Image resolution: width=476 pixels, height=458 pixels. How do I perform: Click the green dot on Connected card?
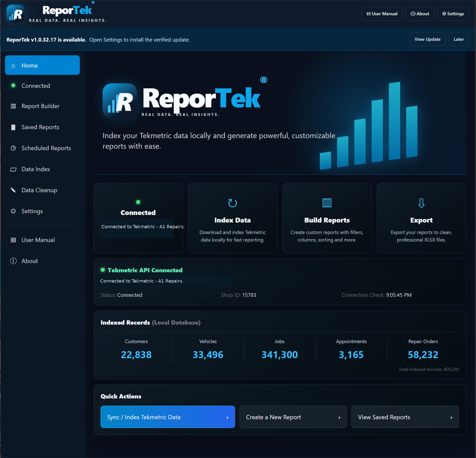point(138,202)
